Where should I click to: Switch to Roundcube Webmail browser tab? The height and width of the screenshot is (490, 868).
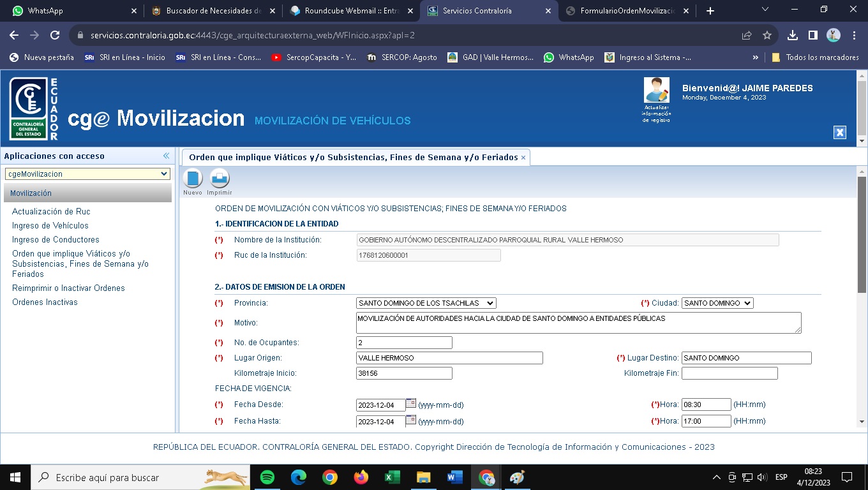[x=352, y=11]
